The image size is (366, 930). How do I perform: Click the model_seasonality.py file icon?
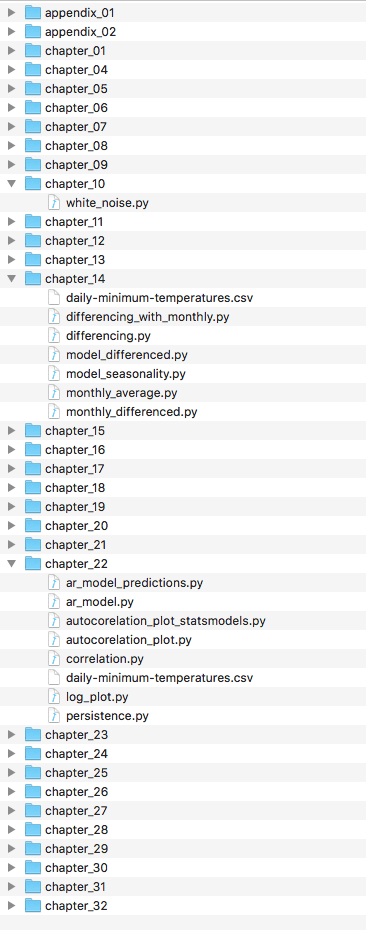54,373
